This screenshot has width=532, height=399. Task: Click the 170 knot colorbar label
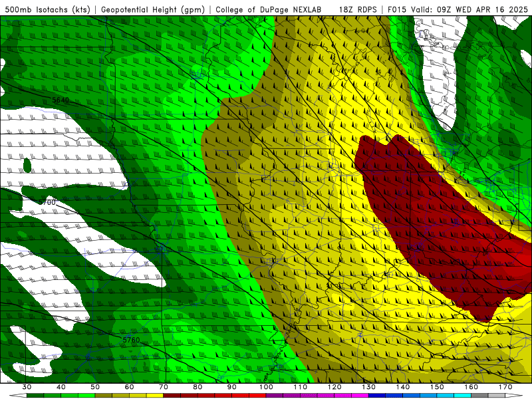[505, 387]
